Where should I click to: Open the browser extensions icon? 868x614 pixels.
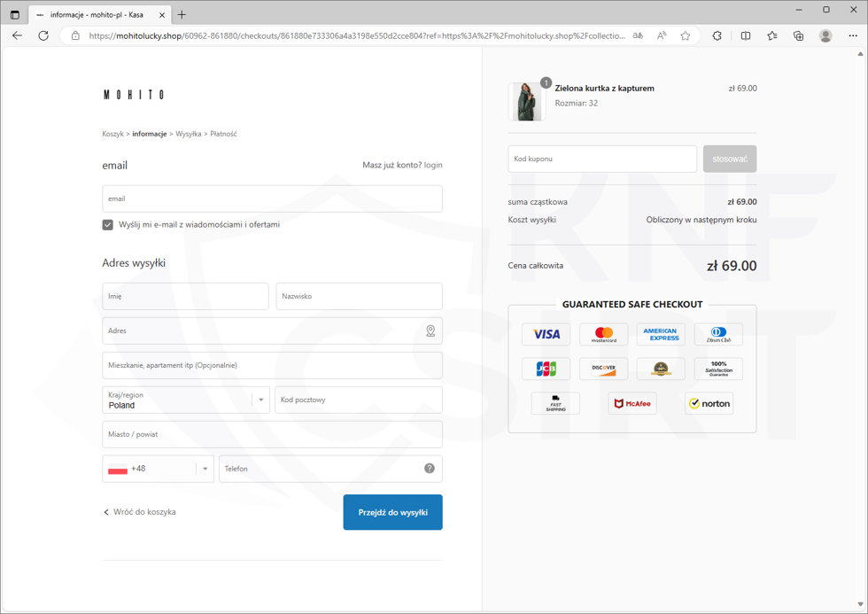717,35
